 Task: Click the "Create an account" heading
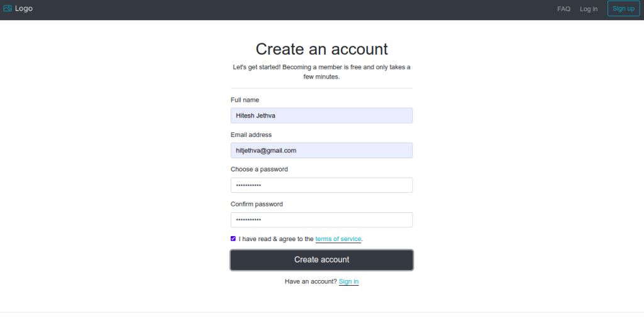tap(321, 49)
